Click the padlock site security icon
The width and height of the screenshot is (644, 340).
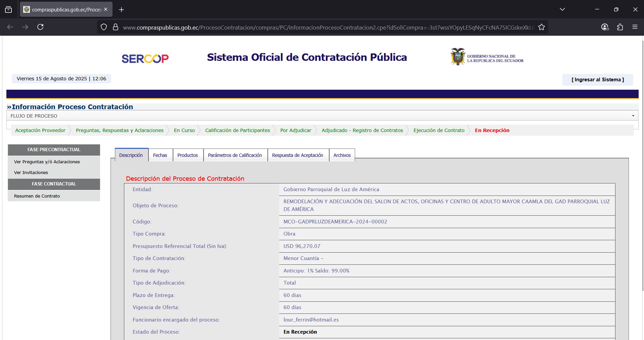click(116, 27)
